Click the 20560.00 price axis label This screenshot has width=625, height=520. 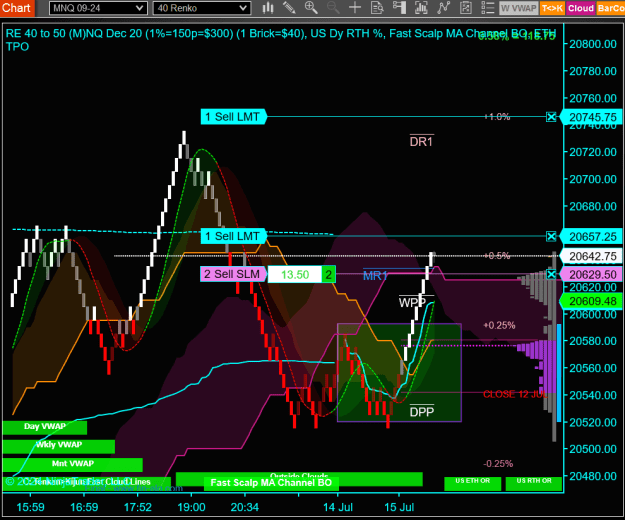click(x=593, y=368)
